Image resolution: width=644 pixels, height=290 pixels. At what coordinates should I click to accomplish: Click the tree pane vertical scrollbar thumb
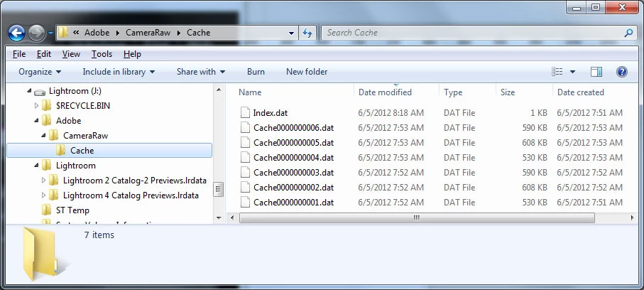pyautogui.click(x=219, y=190)
